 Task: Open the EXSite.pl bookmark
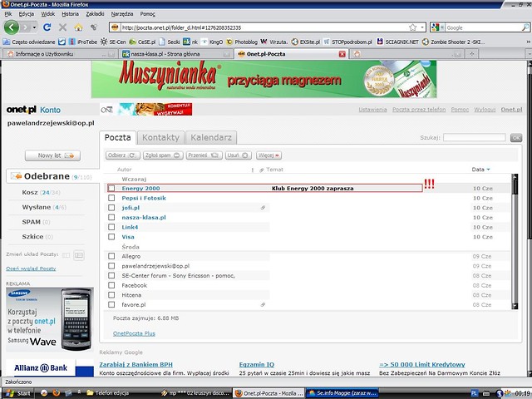pos(306,42)
